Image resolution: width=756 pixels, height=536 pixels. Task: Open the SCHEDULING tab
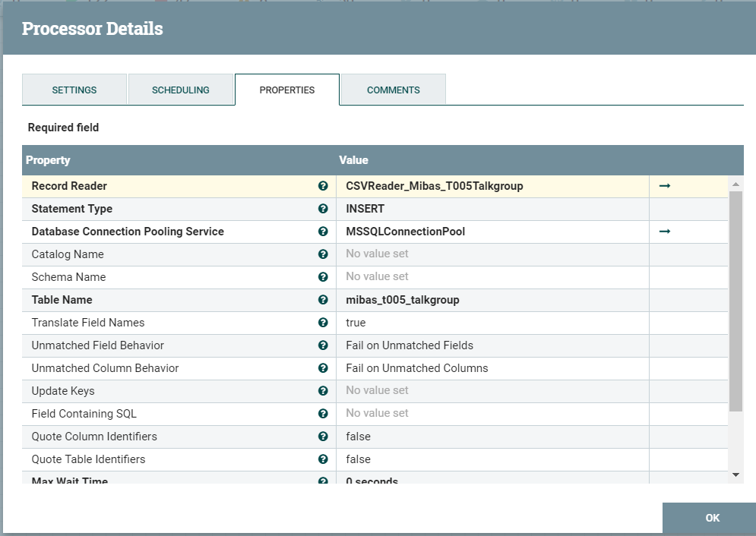pos(180,90)
